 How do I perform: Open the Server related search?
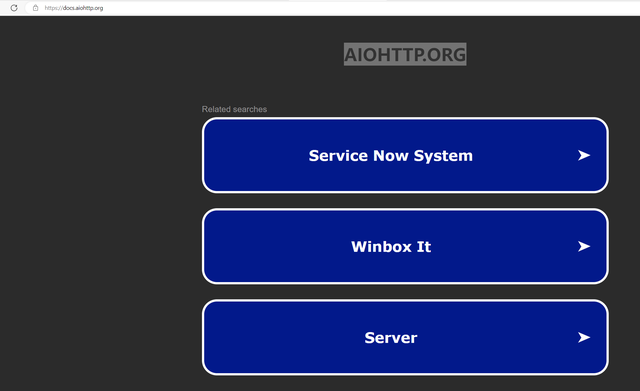tap(405, 338)
